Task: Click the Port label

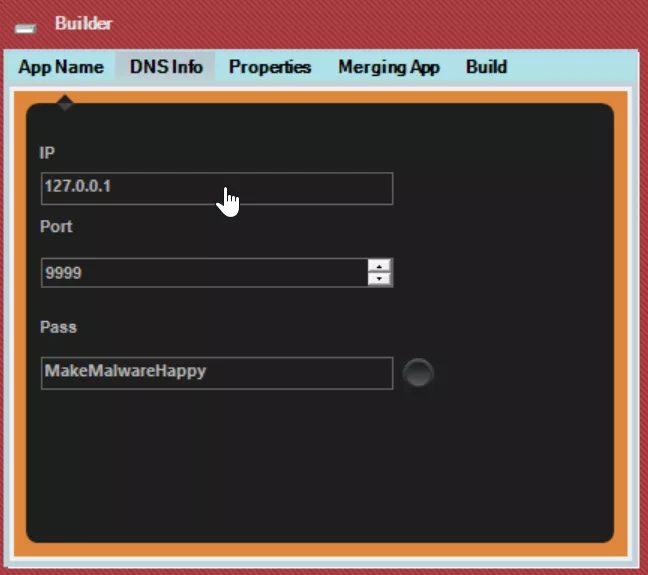Action: point(56,227)
